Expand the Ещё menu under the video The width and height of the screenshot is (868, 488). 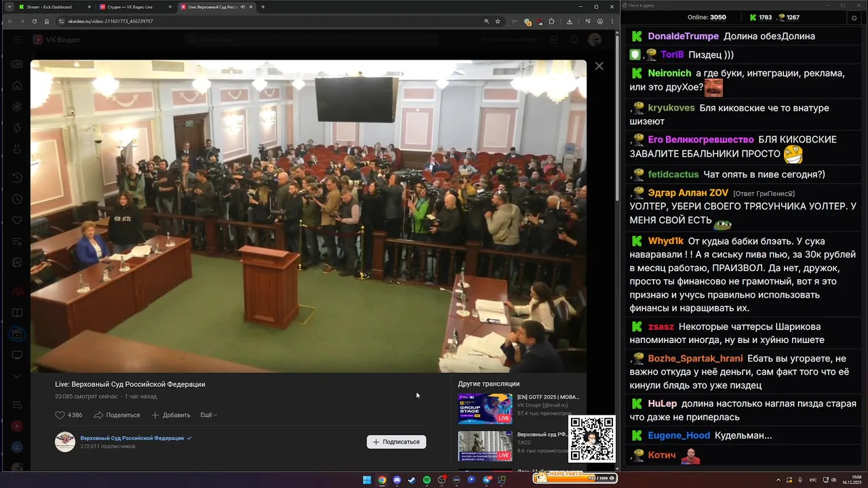208,415
